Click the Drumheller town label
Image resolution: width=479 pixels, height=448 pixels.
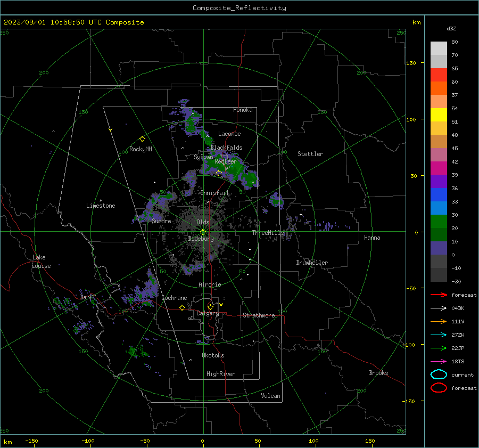(x=312, y=263)
